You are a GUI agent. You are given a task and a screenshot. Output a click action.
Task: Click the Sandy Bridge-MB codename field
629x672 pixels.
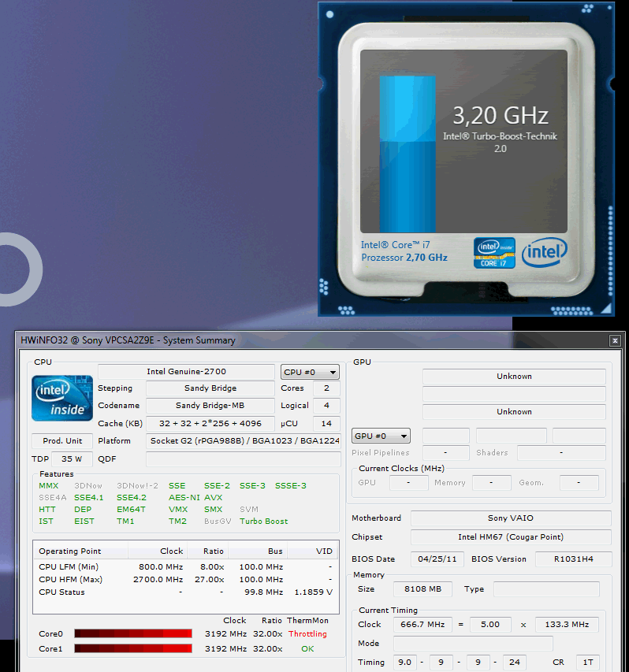[x=210, y=406]
